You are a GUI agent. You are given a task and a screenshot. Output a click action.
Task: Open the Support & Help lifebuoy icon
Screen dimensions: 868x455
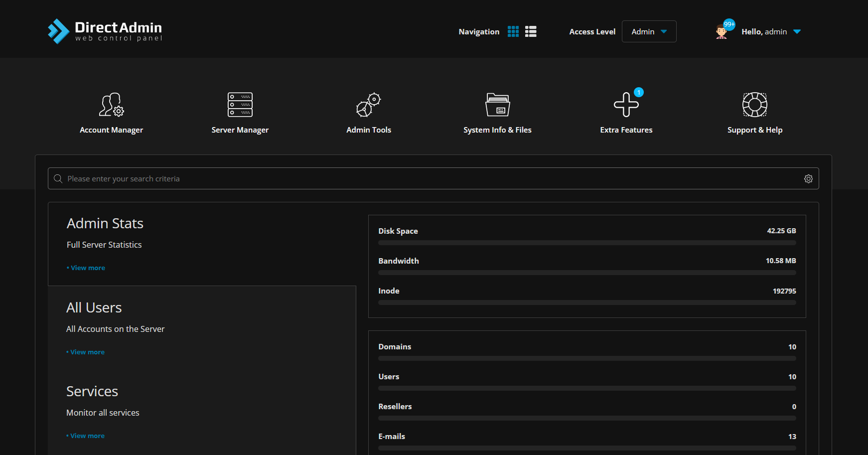pos(754,105)
